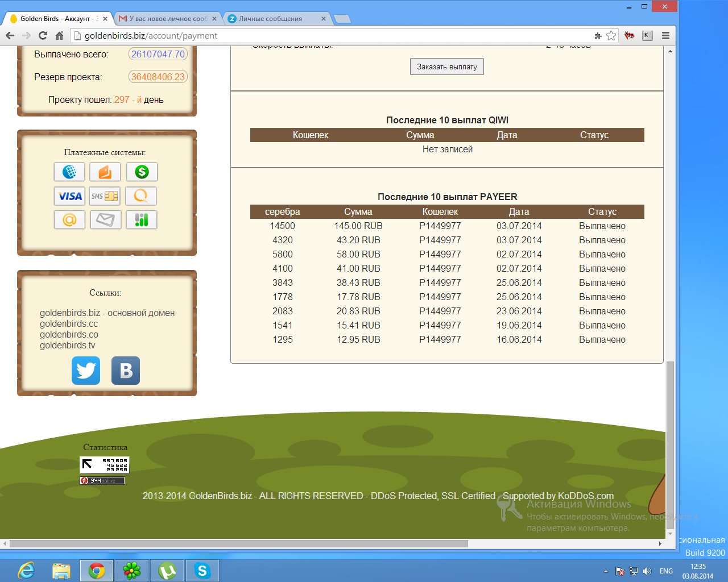
Task: Bookmark this page with the star icon
Action: [x=611, y=35]
